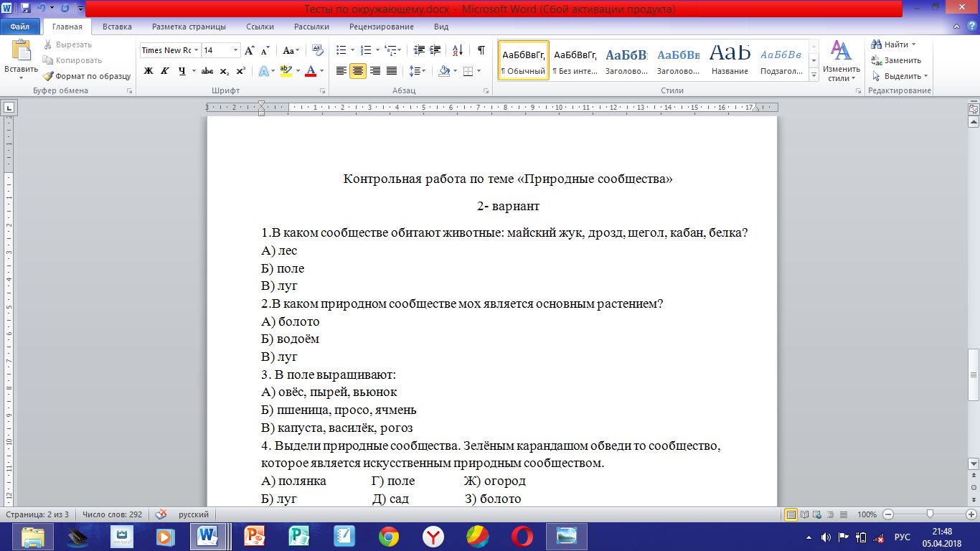Open Change Styles (Изменить стили) menu
The height and width of the screenshot is (551, 980).
pyautogui.click(x=840, y=61)
